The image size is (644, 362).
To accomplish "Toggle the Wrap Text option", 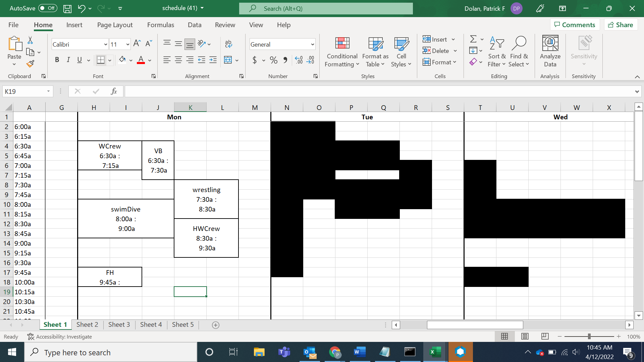I will click(228, 44).
